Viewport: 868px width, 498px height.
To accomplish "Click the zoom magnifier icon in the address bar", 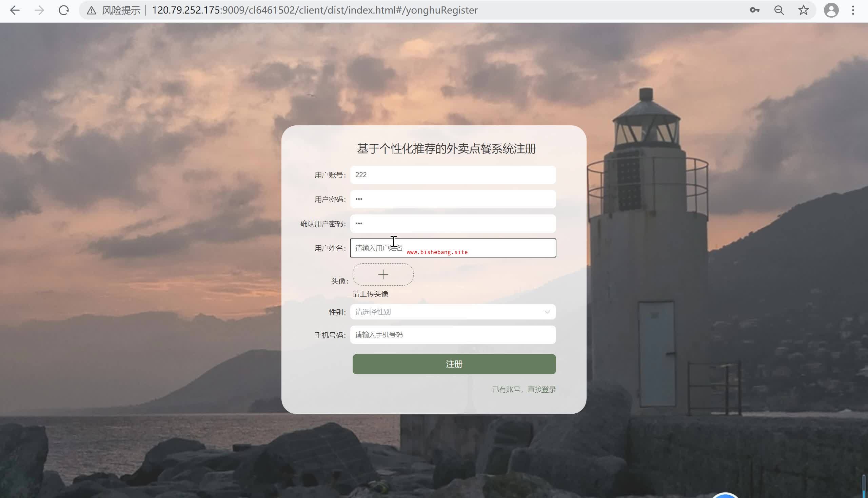I will (779, 10).
